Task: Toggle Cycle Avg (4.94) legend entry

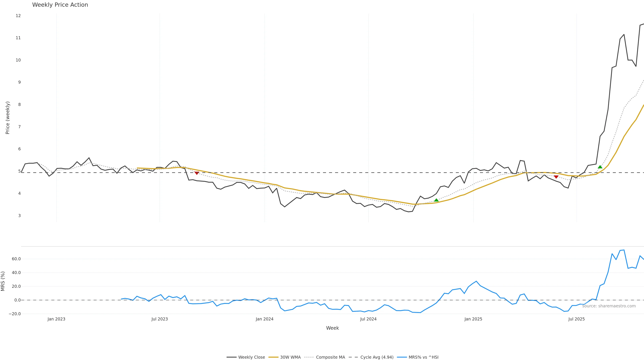Action: click(377, 357)
